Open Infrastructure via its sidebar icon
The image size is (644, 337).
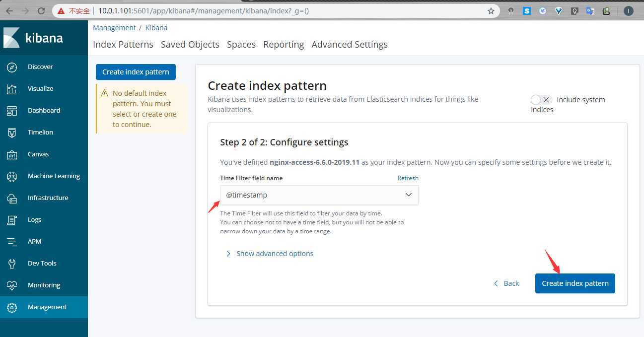point(12,198)
